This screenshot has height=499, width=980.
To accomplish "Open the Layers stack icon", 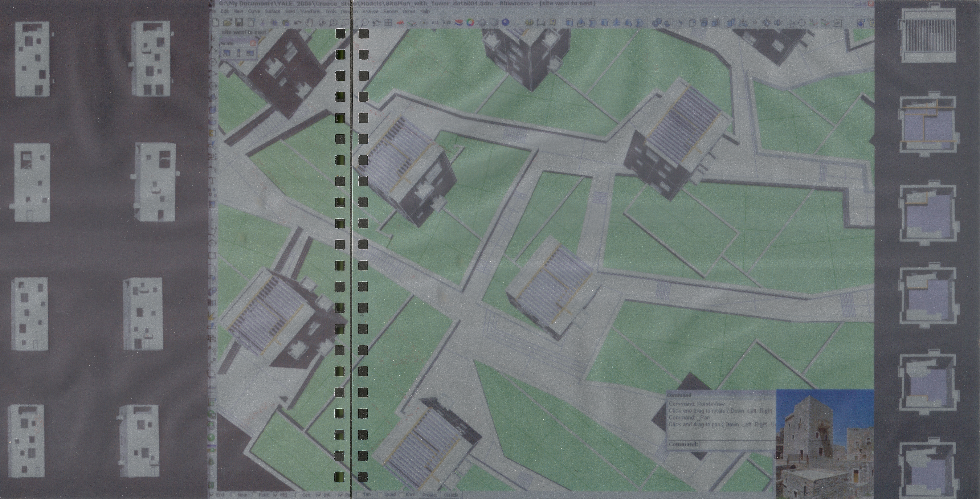I will (459, 23).
